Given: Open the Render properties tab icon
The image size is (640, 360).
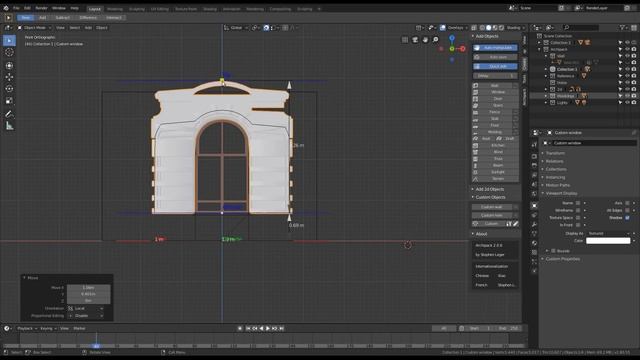Looking at the screenshot, I should [x=534, y=156].
